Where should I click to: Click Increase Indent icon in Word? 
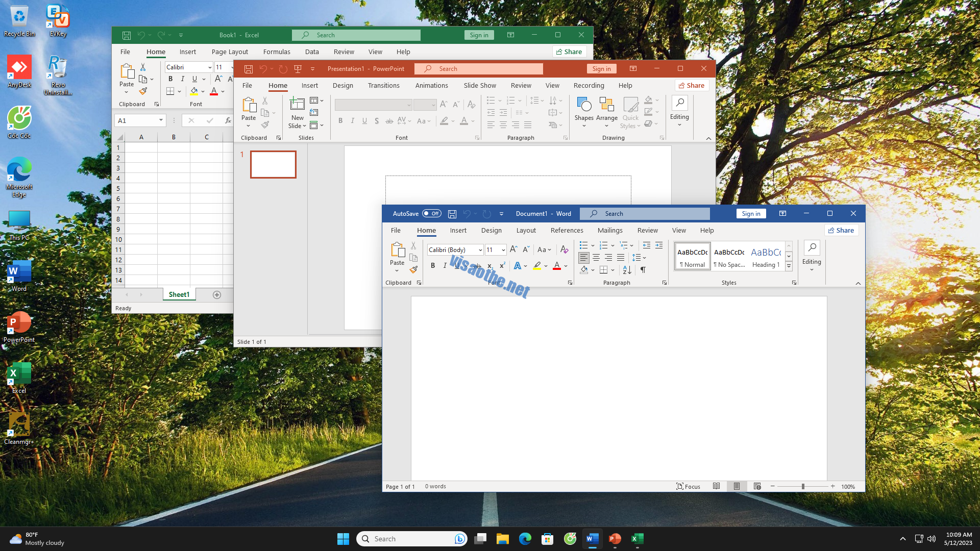(659, 245)
